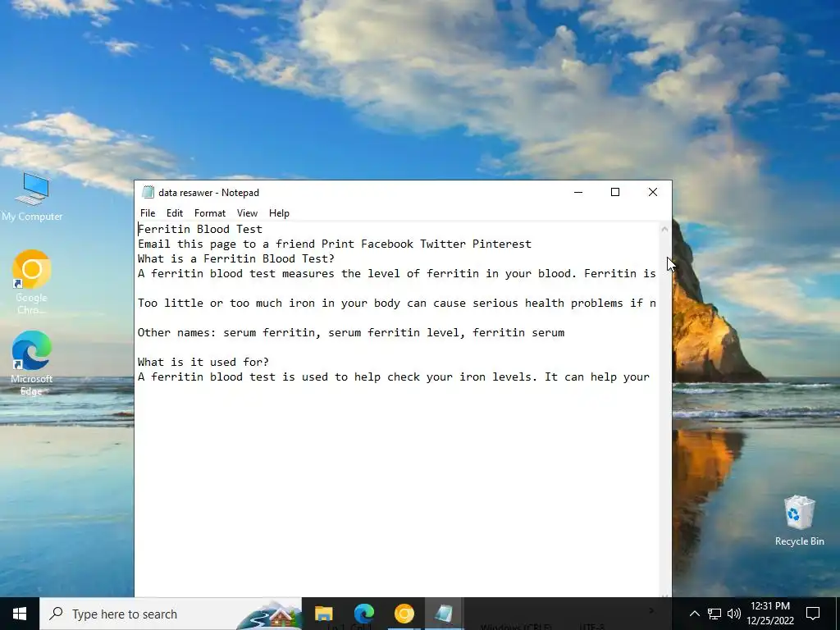Screen dimensions: 840x630
Task: Click the Notepad scrollbar up arrow
Action: 664,230
